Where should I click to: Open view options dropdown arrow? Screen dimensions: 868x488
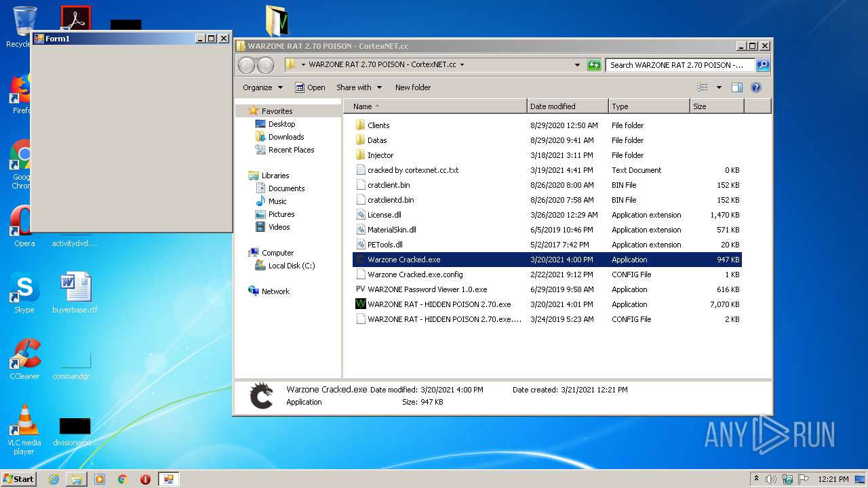point(719,87)
